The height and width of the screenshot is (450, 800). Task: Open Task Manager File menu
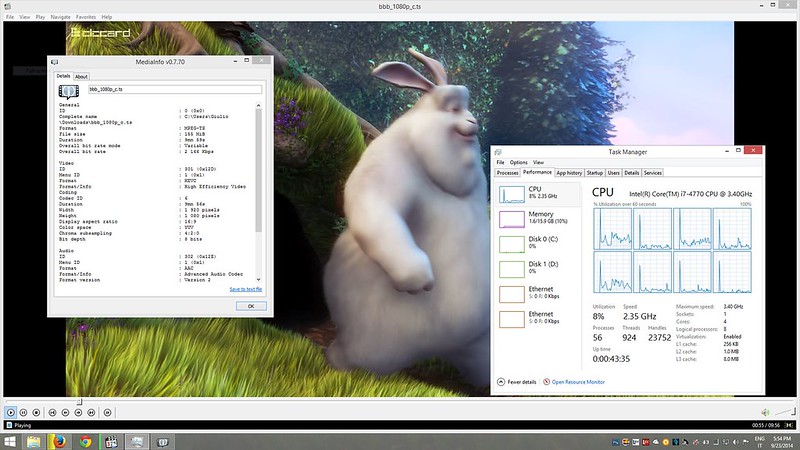(x=501, y=162)
